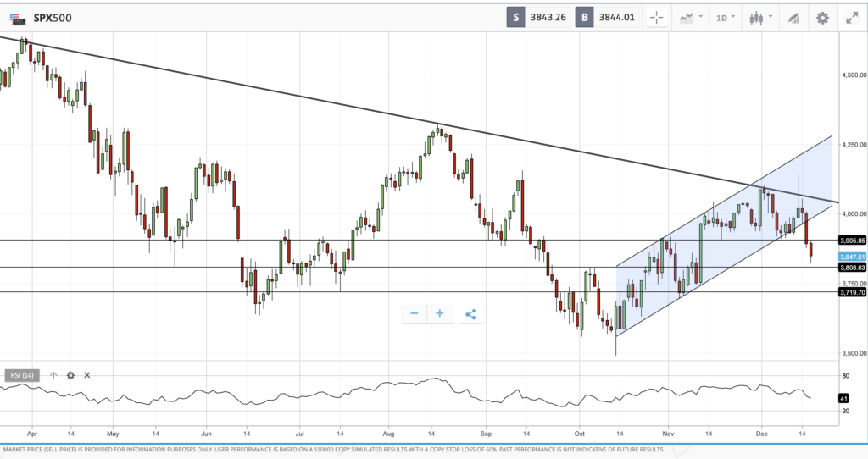
Task: Toggle the crosshair cursor tool
Action: click(x=657, y=17)
